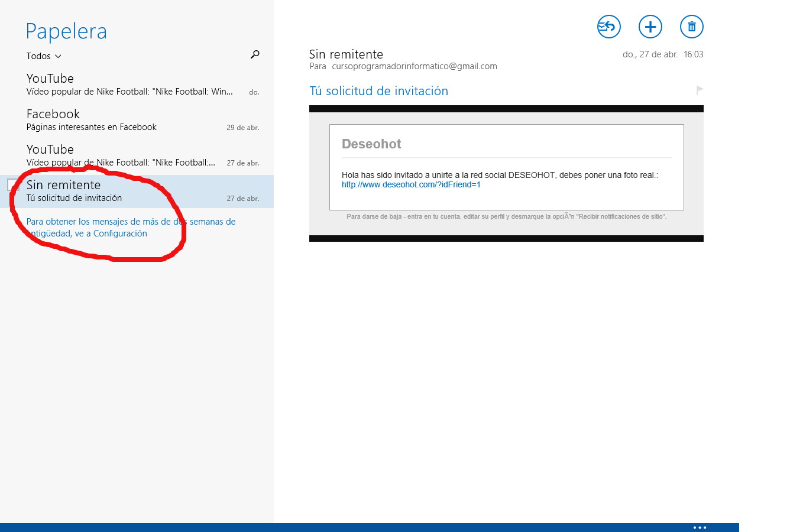
Task: Open search with the magnifier icon
Action: [255, 54]
